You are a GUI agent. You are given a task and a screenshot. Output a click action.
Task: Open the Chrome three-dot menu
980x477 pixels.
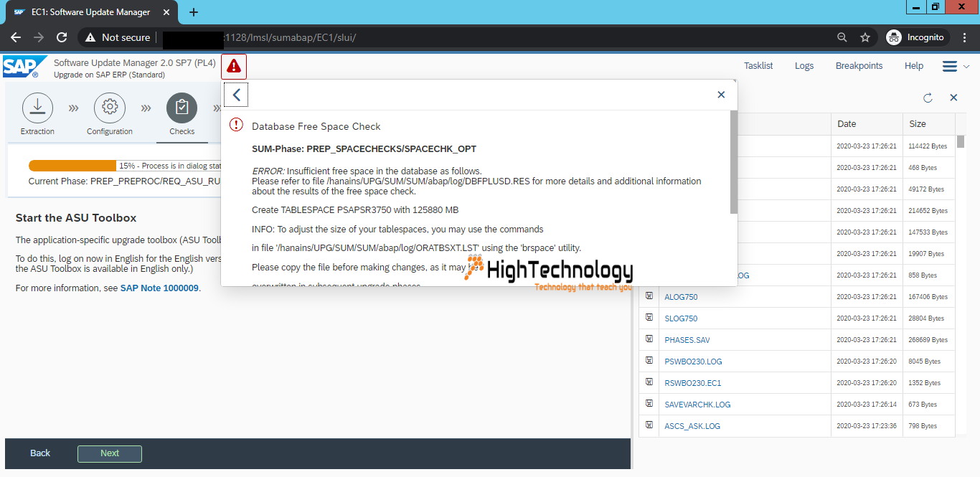click(x=966, y=37)
